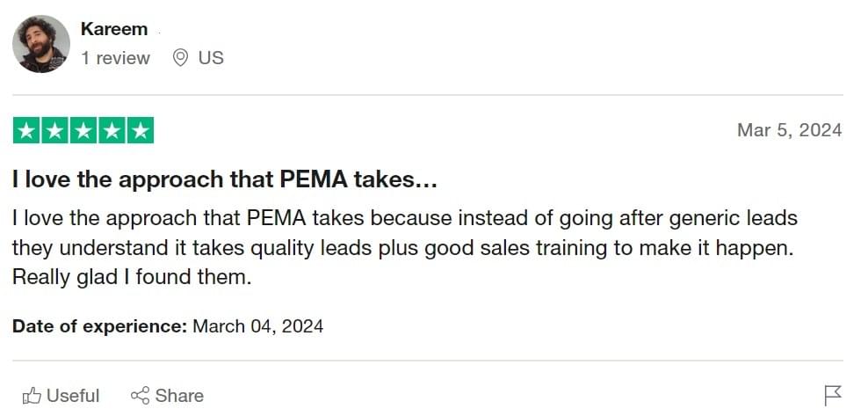The height and width of the screenshot is (416, 868).
Task: Click the '1 review' count text
Action: [x=116, y=58]
